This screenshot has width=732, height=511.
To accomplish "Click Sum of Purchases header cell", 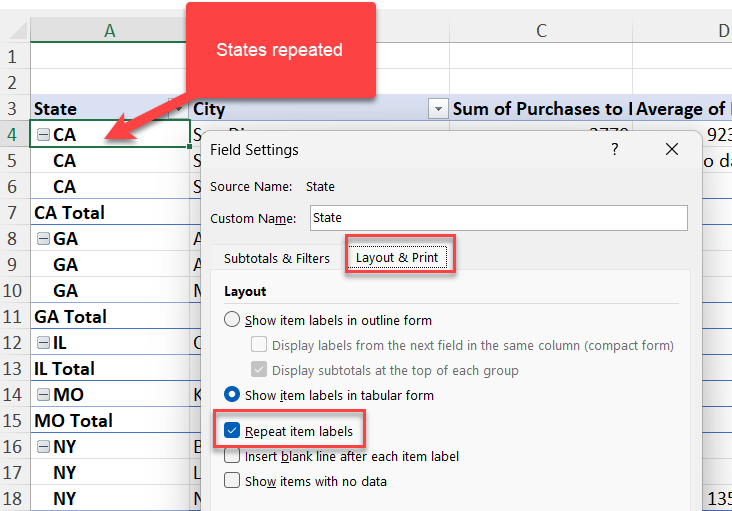I will (x=541, y=109).
